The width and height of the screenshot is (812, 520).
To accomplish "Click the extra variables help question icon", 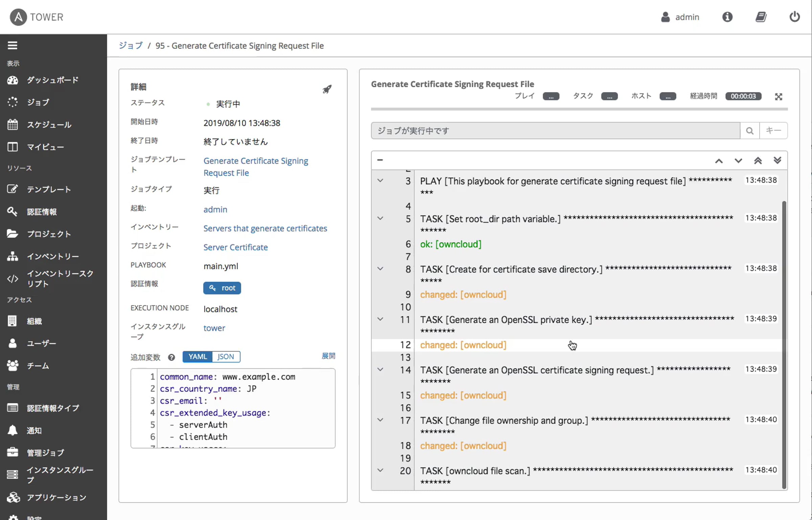I will click(172, 357).
